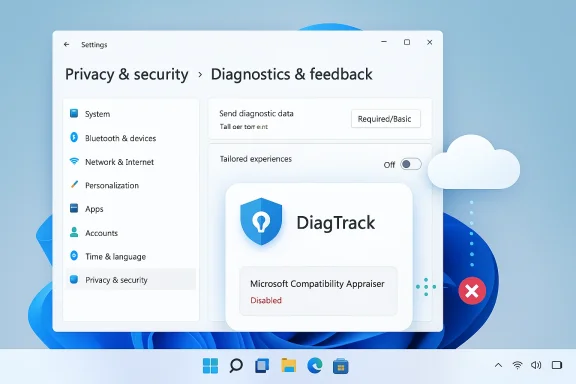Click the Wi-Fi tray icon
576x384 pixels.
517,365
